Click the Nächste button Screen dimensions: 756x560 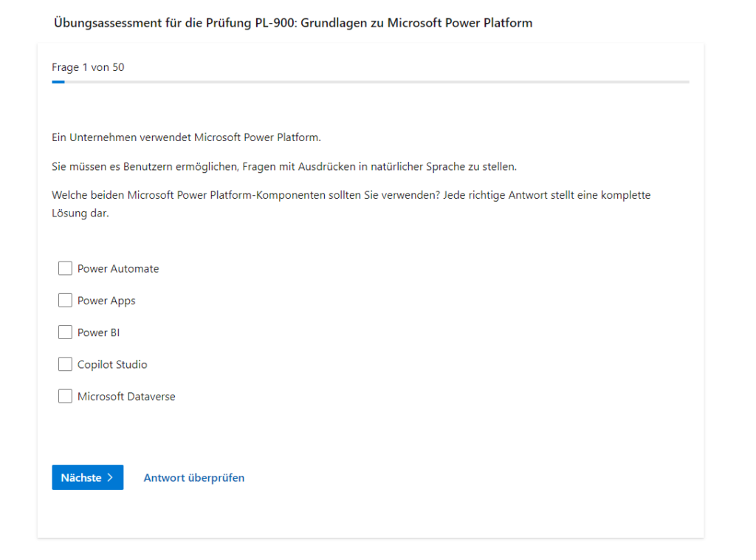pyautogui.click(x=88, y=477)
